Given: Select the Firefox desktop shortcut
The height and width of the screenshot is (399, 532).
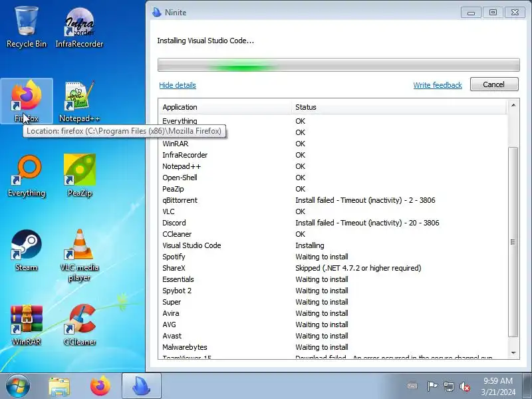Looking at the screenshot, I should click(27, 101).
